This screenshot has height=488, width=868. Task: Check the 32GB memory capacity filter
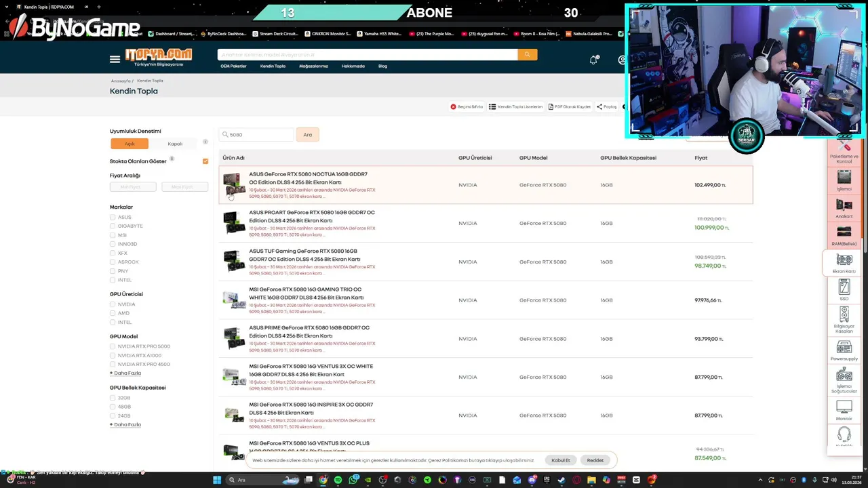(113, 398)
